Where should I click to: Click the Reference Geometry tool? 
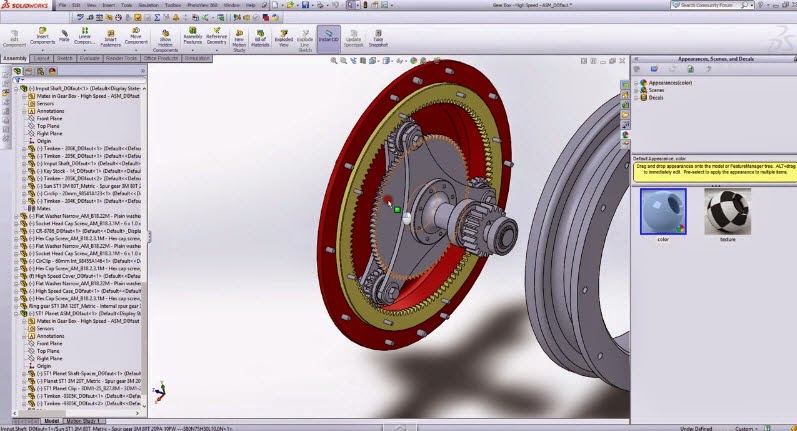point(217,37)
